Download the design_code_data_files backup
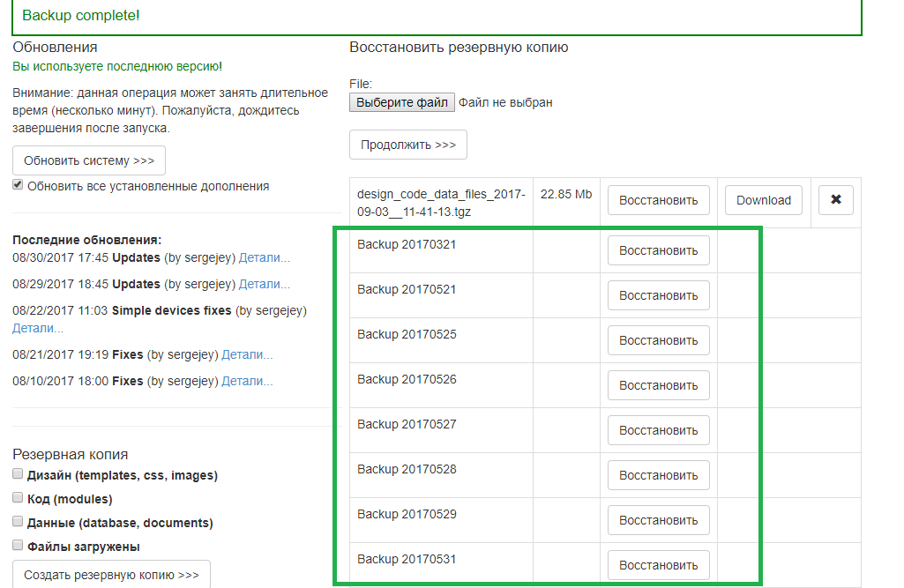This screenshot has height=588, width=904. click(x=763, y=200)
